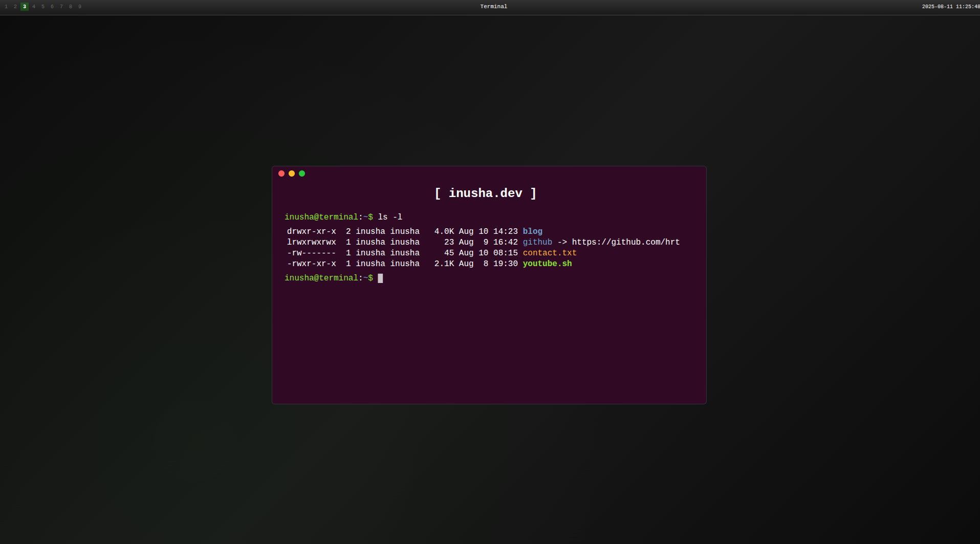This screenshot has width=980, height=544.
Task: Select workspace 1 in the status bar
Action: click(6, 7)
